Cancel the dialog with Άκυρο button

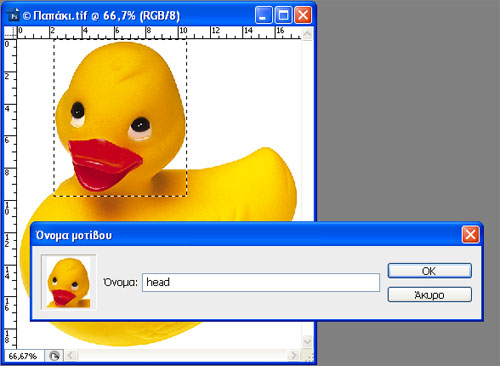click(x=430, y=295)
